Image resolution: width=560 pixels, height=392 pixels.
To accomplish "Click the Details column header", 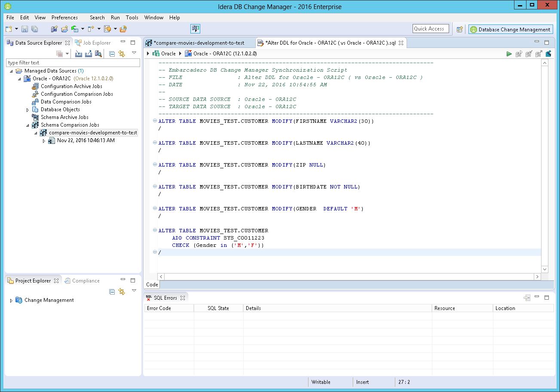I will pos(337,308).
